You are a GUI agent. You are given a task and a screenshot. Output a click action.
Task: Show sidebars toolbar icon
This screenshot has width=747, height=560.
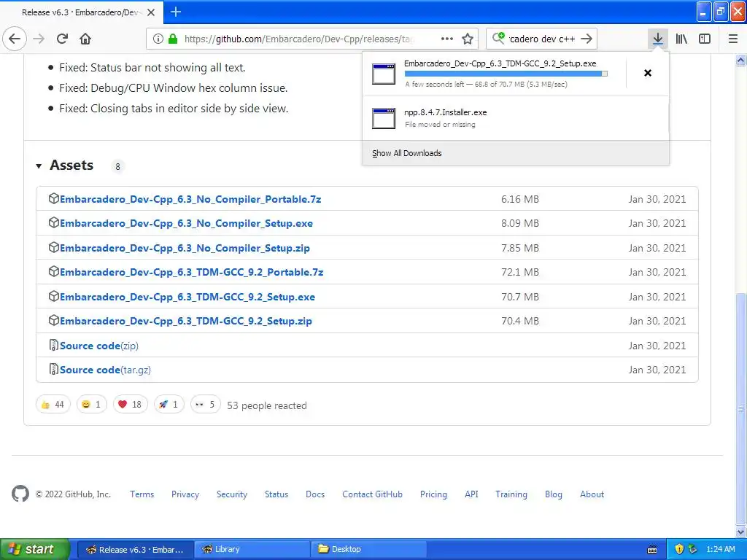(705, 39)
